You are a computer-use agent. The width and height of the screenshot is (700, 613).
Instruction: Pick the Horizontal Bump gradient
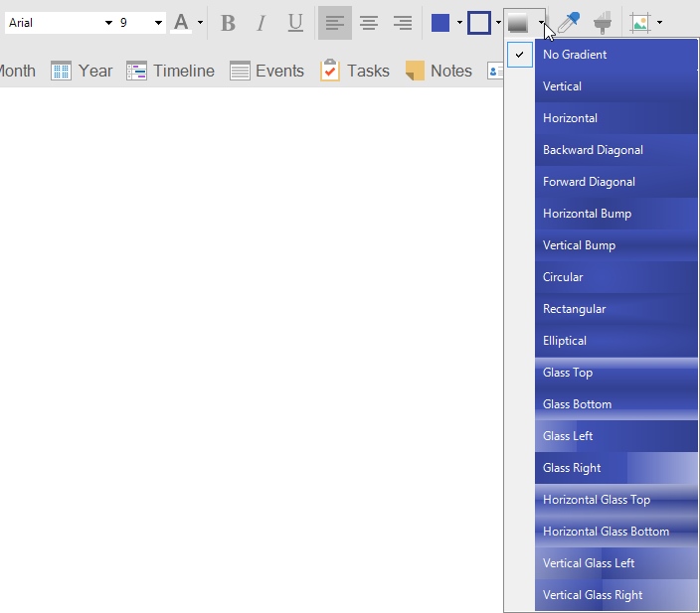coord(616,214)
